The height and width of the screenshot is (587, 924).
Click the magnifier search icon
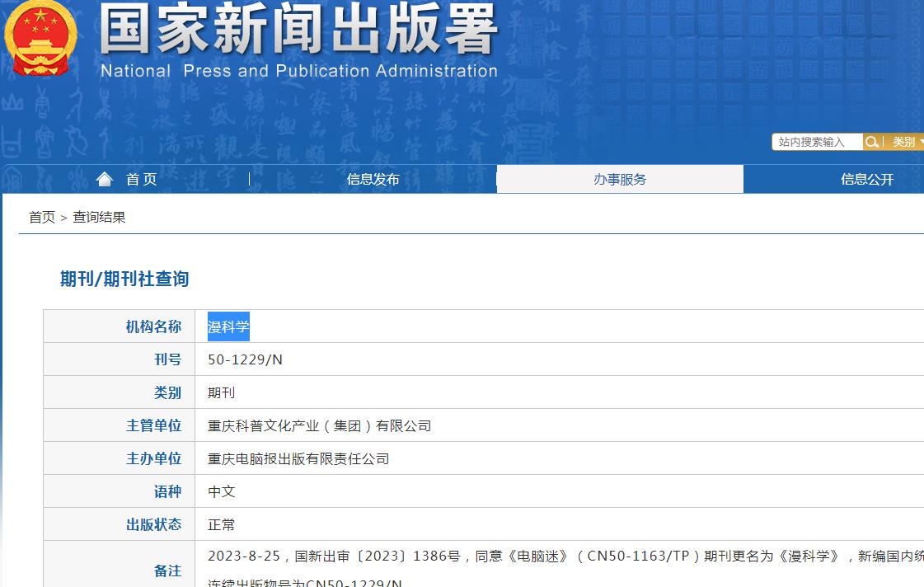(x=871, y=142)
